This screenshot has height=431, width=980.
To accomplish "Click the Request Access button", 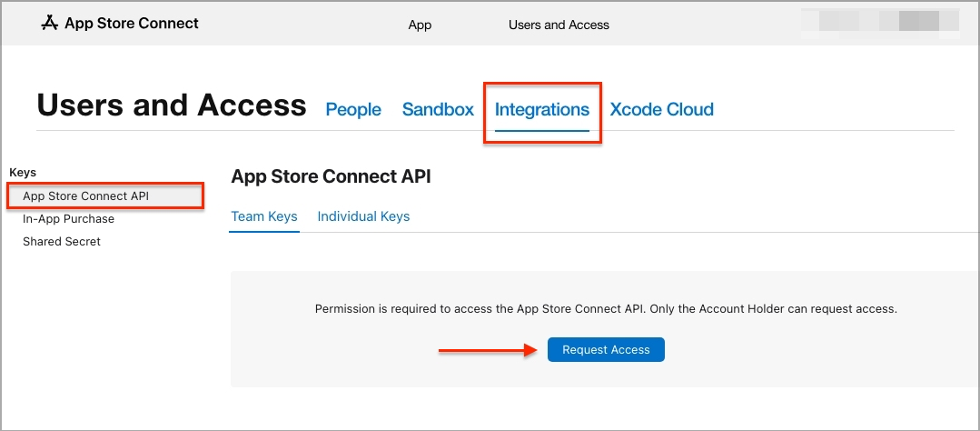I will (606, 350).
